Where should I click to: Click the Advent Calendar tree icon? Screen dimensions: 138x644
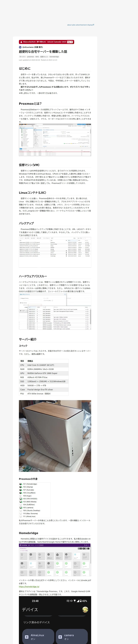[21, 42]
